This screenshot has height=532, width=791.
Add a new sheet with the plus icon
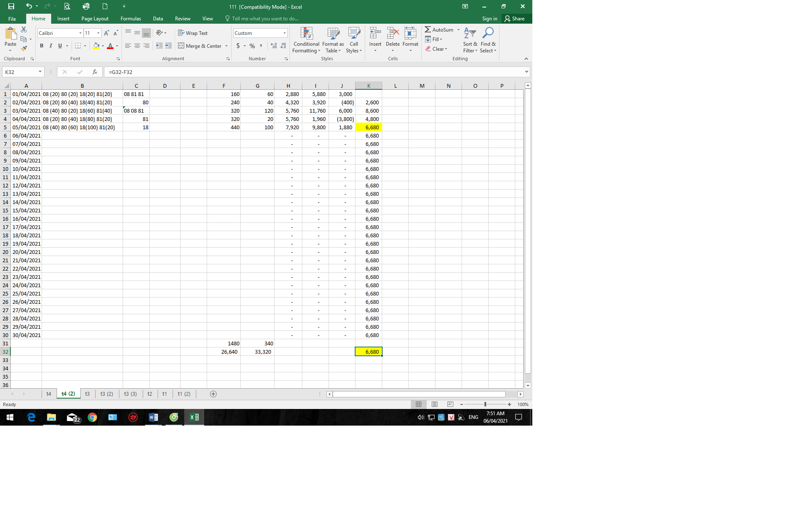(x=213, y=394)
